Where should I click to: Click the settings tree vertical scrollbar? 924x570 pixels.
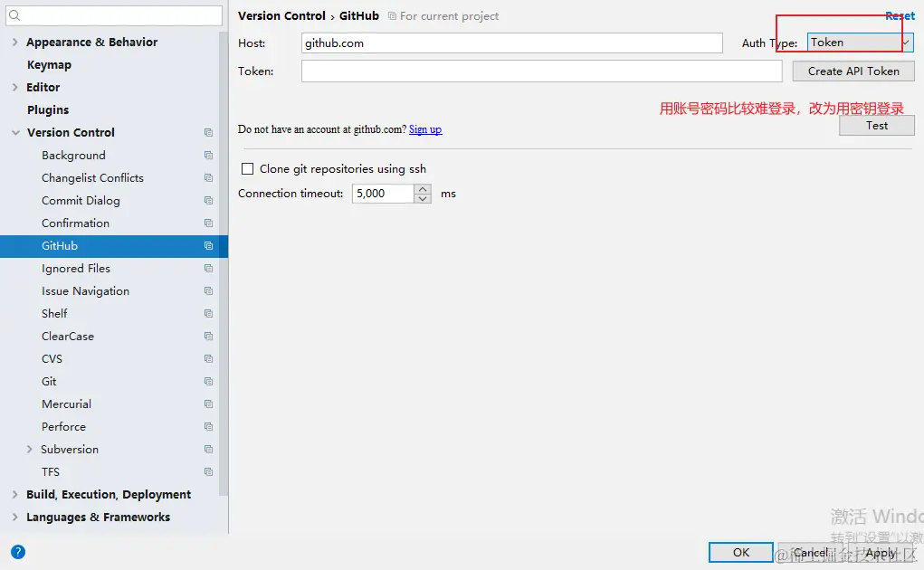coord(224,265)
